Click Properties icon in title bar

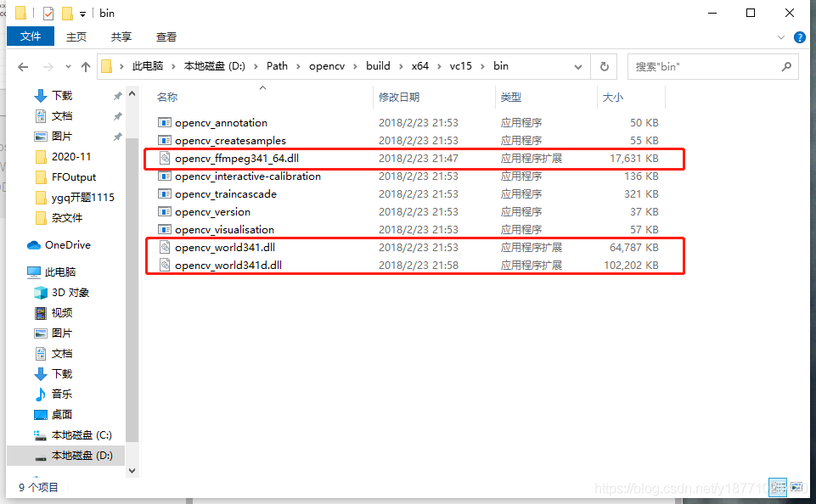tap(48, 14)
